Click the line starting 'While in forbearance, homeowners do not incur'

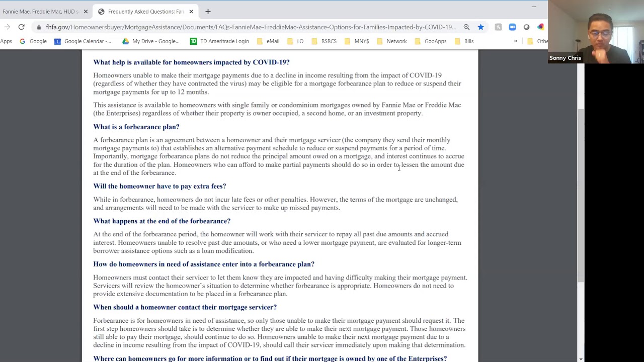(275, 200)
